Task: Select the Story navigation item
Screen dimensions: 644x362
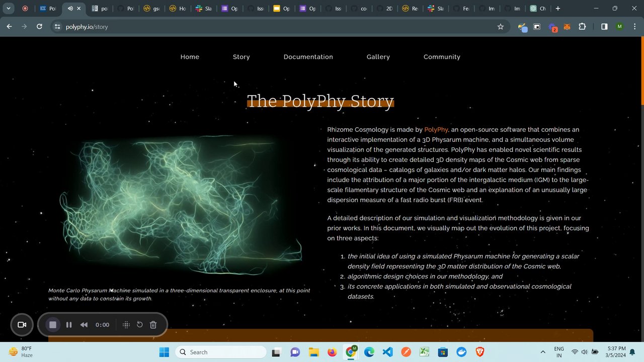Action: (x=242, y=57)
